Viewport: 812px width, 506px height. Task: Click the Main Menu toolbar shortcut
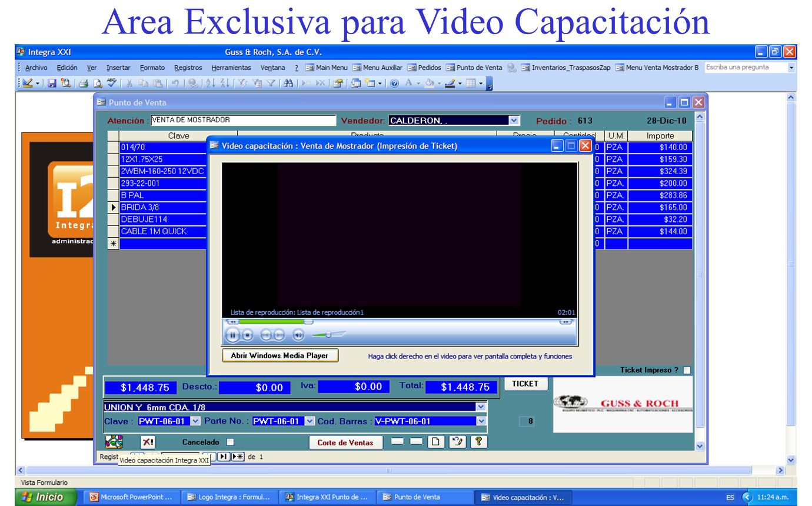point(327,68)
